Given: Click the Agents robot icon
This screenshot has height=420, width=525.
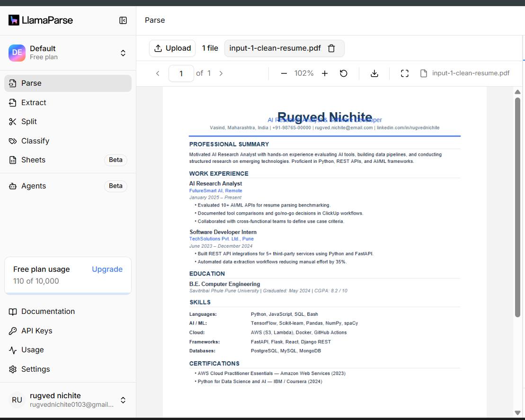Looking at the screenshot, I should click(13, 186).
